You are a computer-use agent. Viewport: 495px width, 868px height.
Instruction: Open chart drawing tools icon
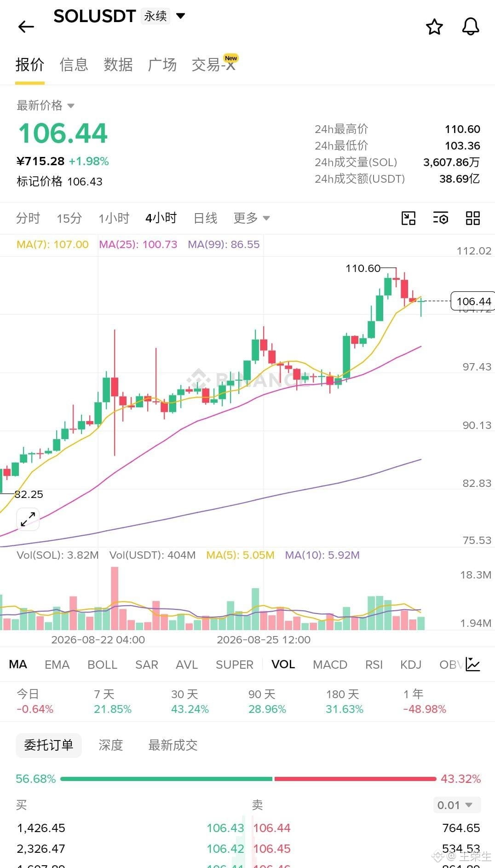[409, 218]
